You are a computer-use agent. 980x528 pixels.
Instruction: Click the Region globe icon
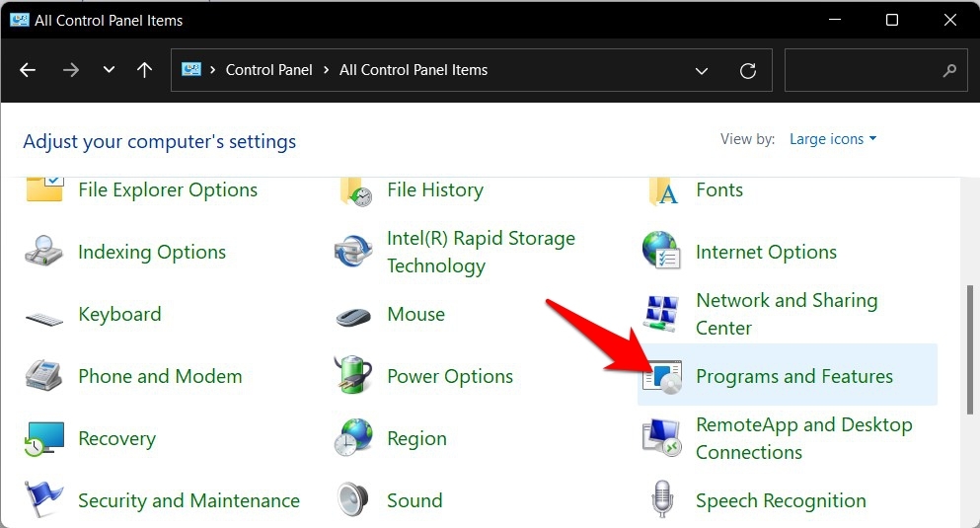click(353, 438)
